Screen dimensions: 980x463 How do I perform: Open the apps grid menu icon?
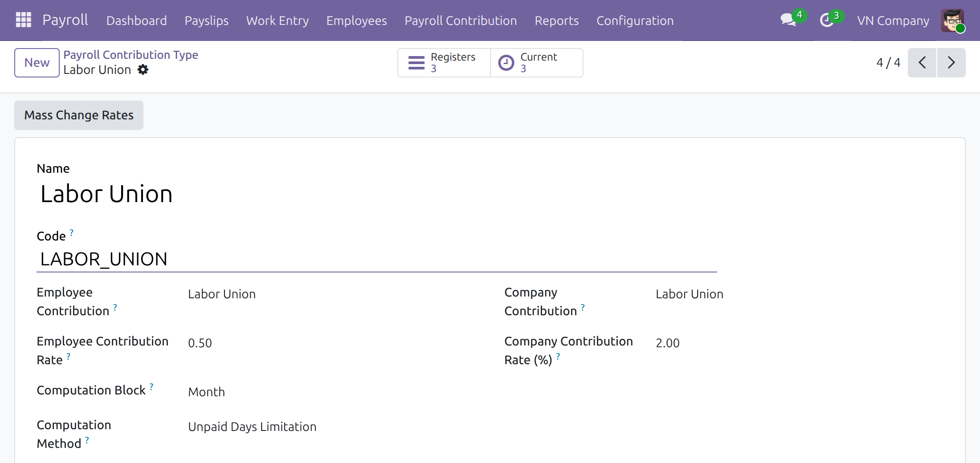(23, 20)
